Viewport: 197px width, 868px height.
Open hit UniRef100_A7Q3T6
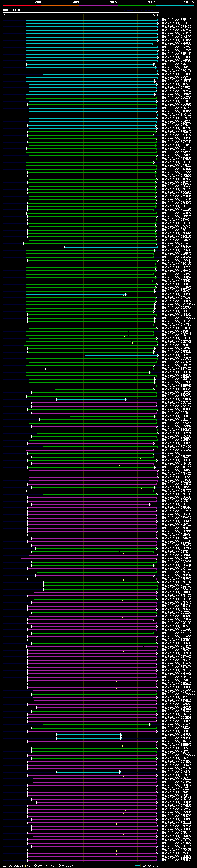(x=177, y=71)
